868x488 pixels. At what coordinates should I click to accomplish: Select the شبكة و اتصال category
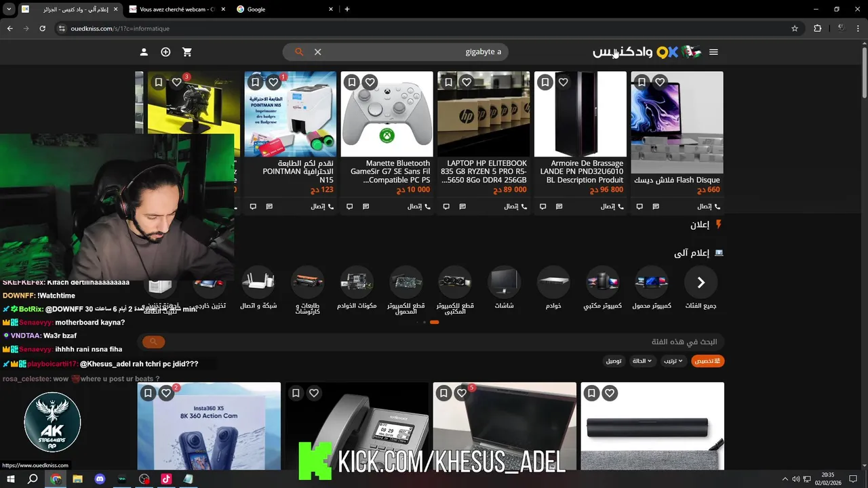click(x=258, y=289)
